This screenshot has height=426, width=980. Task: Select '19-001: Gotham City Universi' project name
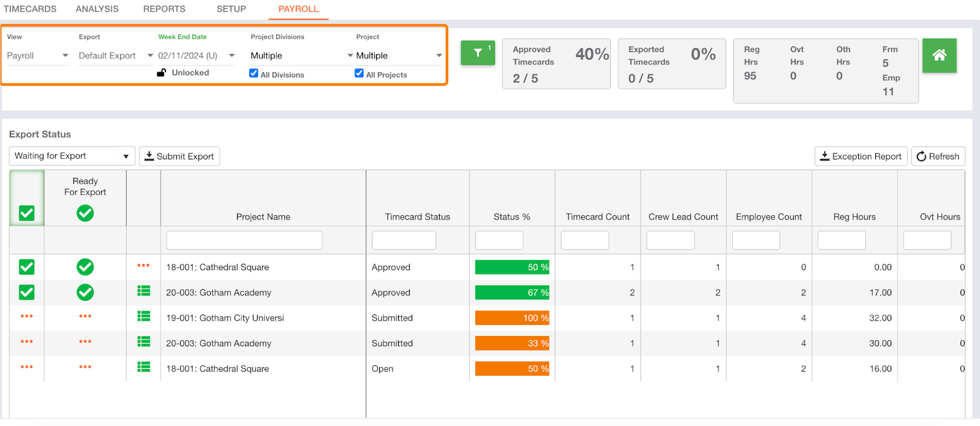tap(225, 318)
